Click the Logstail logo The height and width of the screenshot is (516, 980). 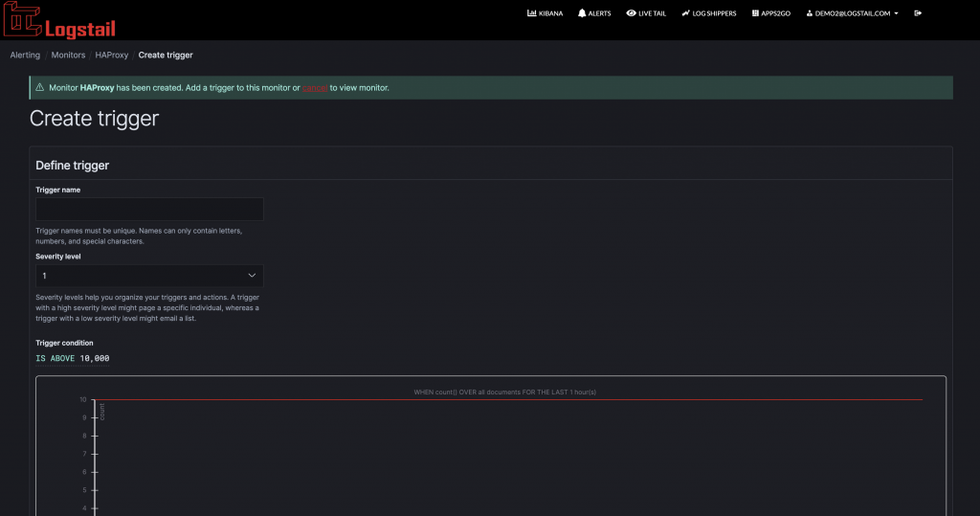[59, 21]
